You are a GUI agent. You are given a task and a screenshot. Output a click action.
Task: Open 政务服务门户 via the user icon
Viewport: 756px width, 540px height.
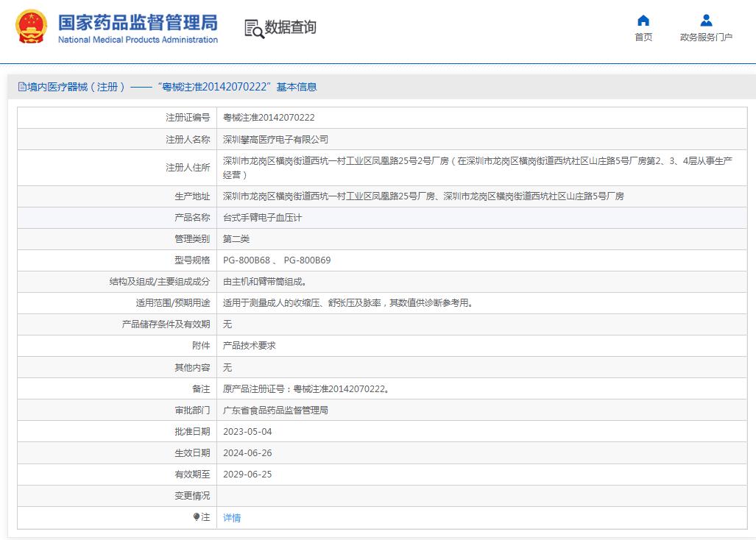point(707,21)
